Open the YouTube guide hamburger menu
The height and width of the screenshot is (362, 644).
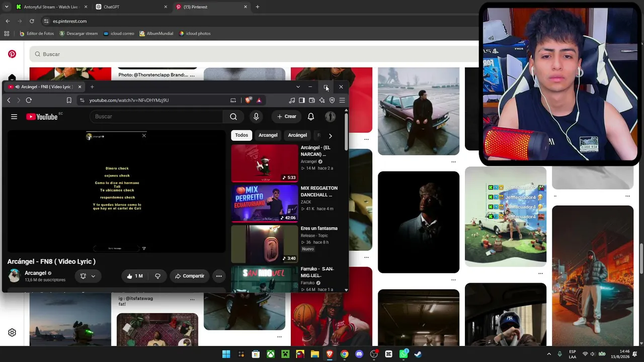pos(14,117)
